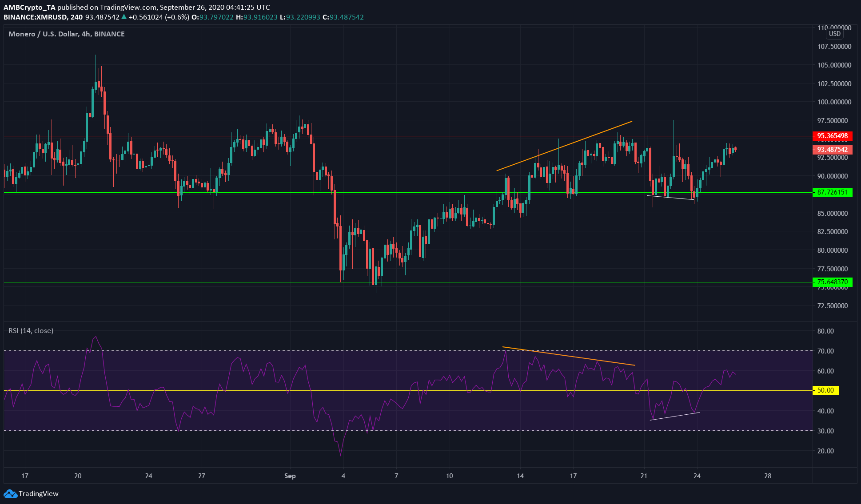861x504 pixels.
Task: Click the RSI 30.00 axis label
Action: point(825,431)
